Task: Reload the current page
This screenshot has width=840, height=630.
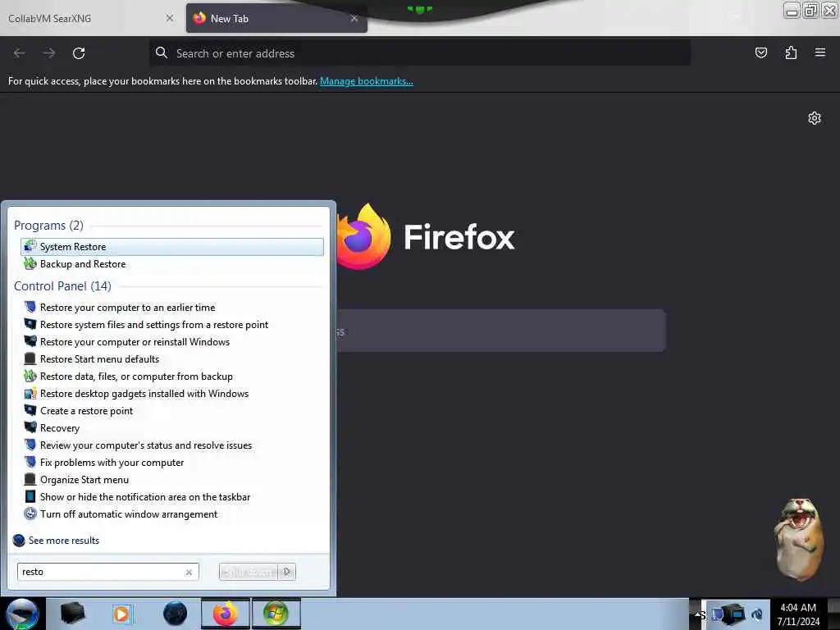Action: (x=79, y=53)
